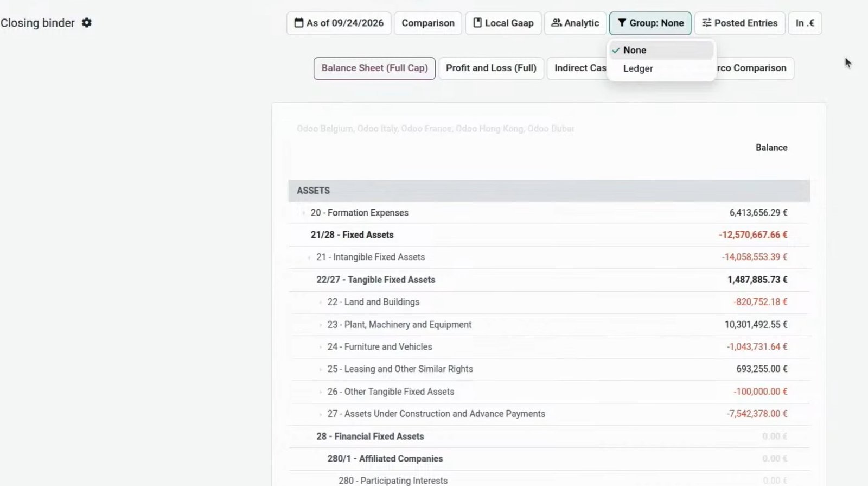The width and height of the screenshot is (868, 486).
Task: Expand 23 - Plant, Machinery and Equipment row
Action: [320, 325]
